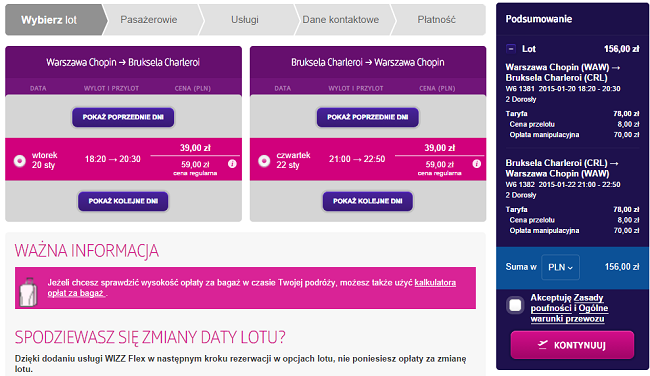The height and width of the screenshot is (376, 650).
Task: Select the czwartek 22 sty flight radio button
Action: coord(264,160)
